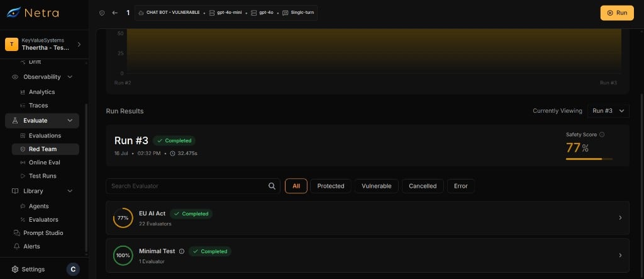The image size is (644, 279).
Task: Filter by Protected
Action: point(331,186)
